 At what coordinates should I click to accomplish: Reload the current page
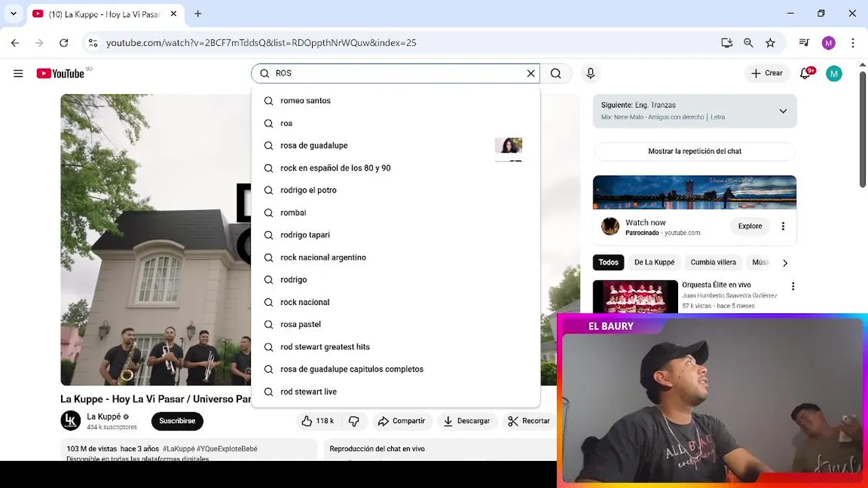64,43
